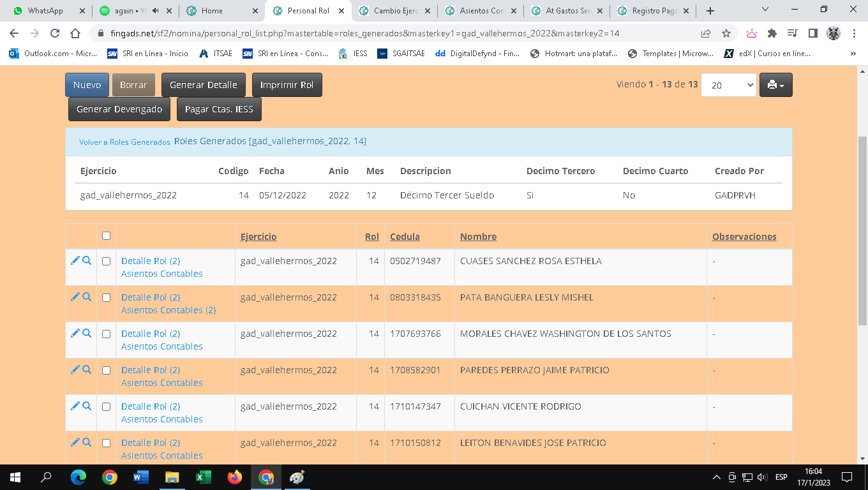
Task: Expand the hidden bookmarks overflow chevron
Action: pos(853,54)
